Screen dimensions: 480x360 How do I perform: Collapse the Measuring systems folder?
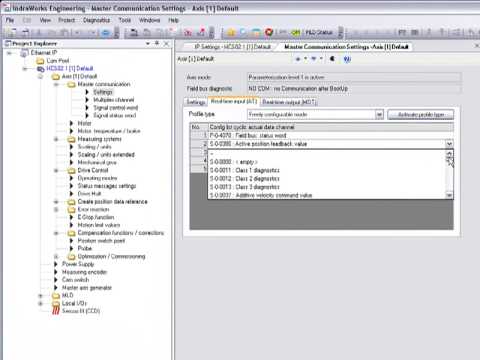pyautogui.click(x=56, y=139)
